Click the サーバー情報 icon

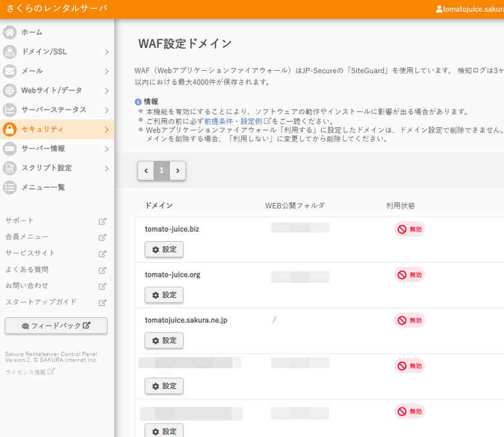tap(10, 148)
